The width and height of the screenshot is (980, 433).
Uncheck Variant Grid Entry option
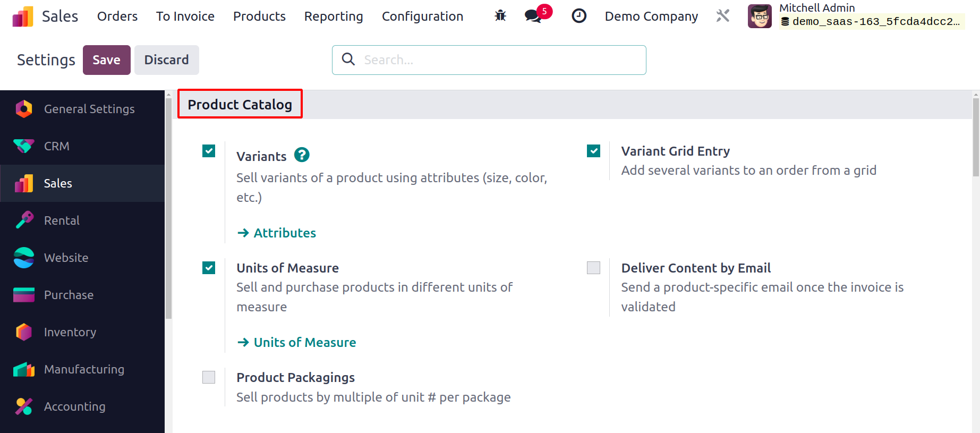[x=593, y=151]
